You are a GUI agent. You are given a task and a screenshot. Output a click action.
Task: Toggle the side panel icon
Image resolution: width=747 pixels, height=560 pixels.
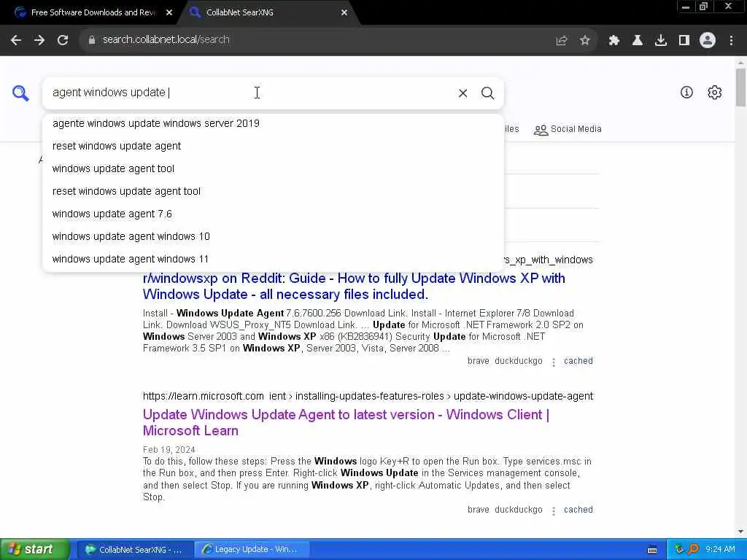point(684,41)
